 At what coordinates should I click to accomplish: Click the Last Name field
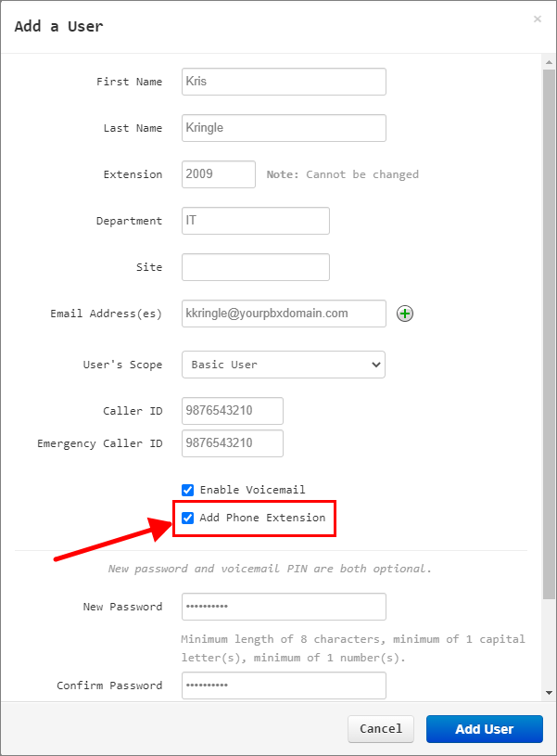[x=284, y=128]
